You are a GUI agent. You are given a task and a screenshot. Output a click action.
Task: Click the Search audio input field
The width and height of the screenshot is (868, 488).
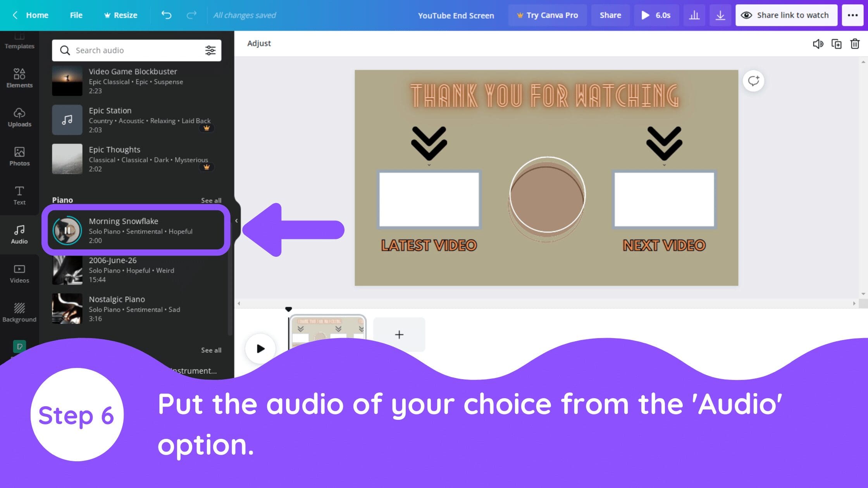pyautogui.click(x=136, y=50)
